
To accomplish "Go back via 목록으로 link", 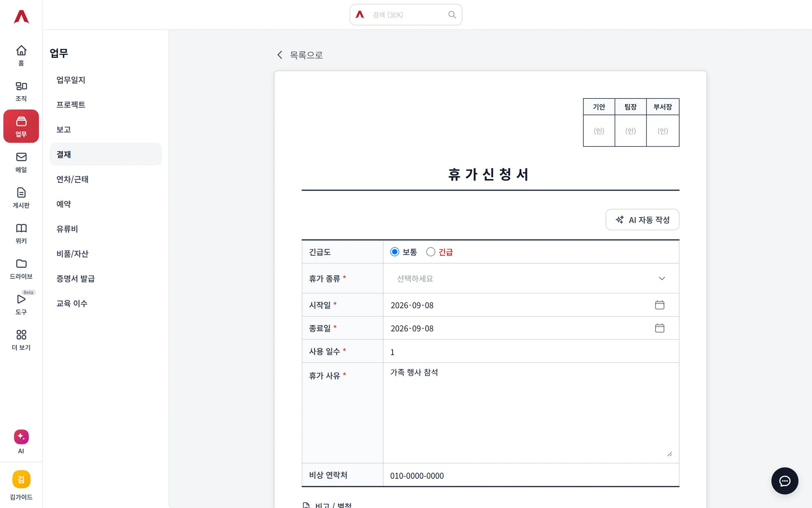I will pos(300,55).
